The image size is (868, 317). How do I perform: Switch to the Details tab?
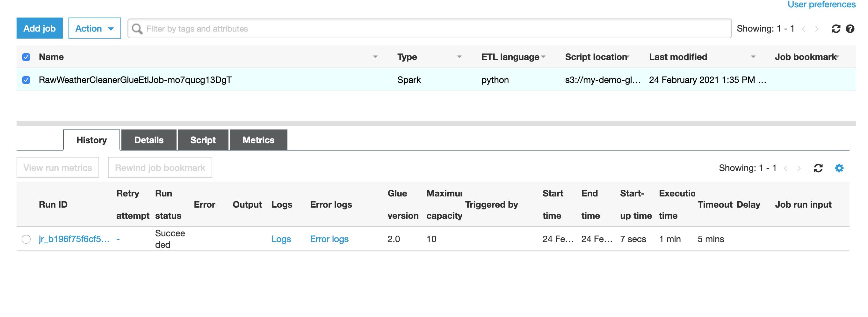(x=148, y=140)
